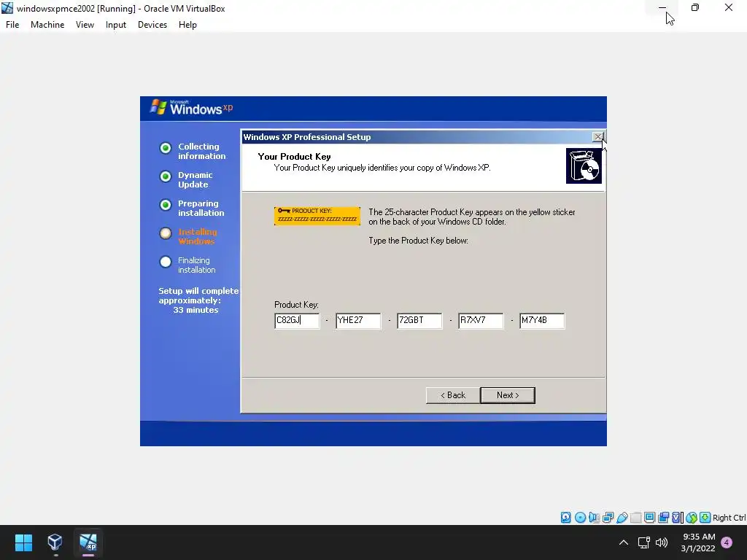Click the USB devices status icon
The width and height of the screenshot is (747, 560).
click(x=622, y=518)
